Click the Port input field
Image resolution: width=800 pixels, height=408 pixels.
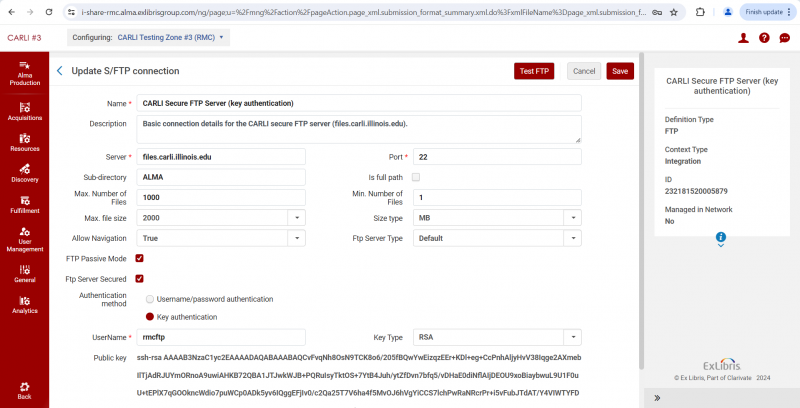[497, 157]
